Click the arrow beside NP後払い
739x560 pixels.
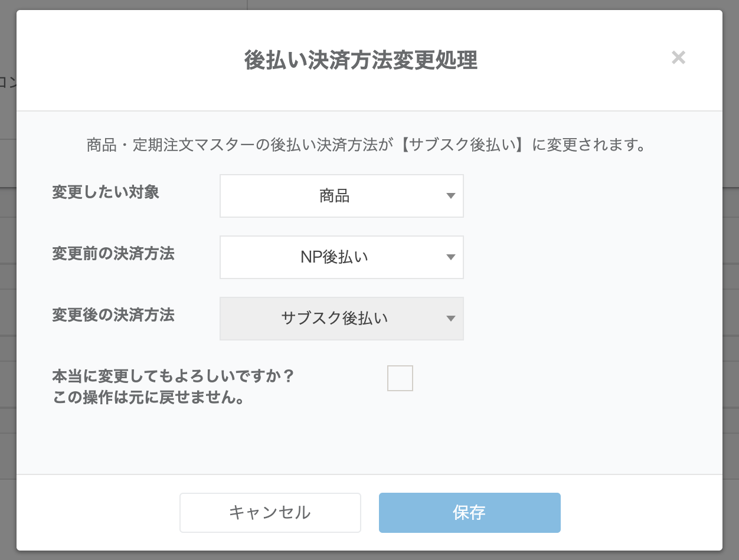[x=451, y=257]
